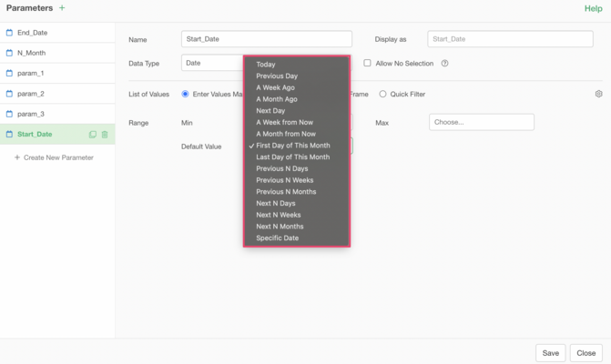Delete the Start_Date parameter with the trash icon
Screen dimensions: 611x364
(105, 135)
